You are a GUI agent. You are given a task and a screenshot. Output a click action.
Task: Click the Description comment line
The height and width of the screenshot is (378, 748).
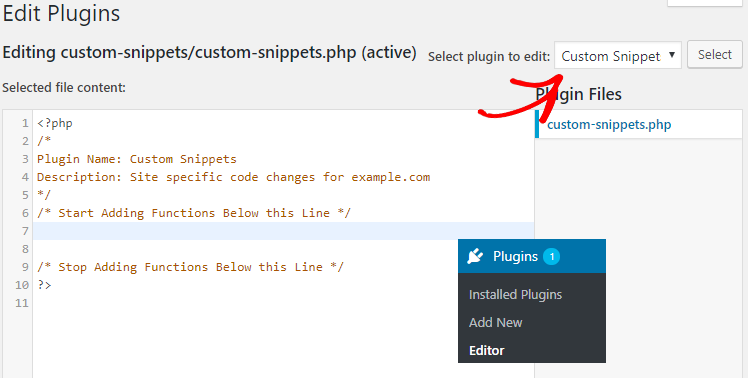pyautogui.click(x=234, y=177)
